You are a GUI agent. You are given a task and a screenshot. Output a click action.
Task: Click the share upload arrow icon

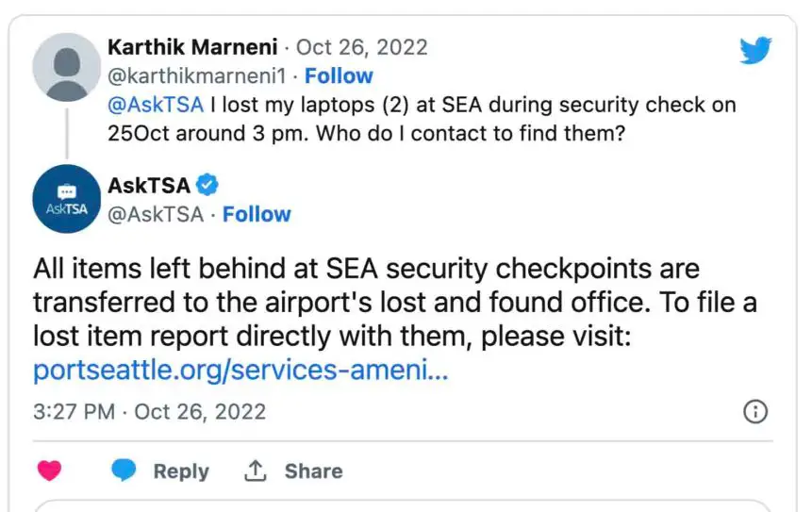[x=255, y=471]
